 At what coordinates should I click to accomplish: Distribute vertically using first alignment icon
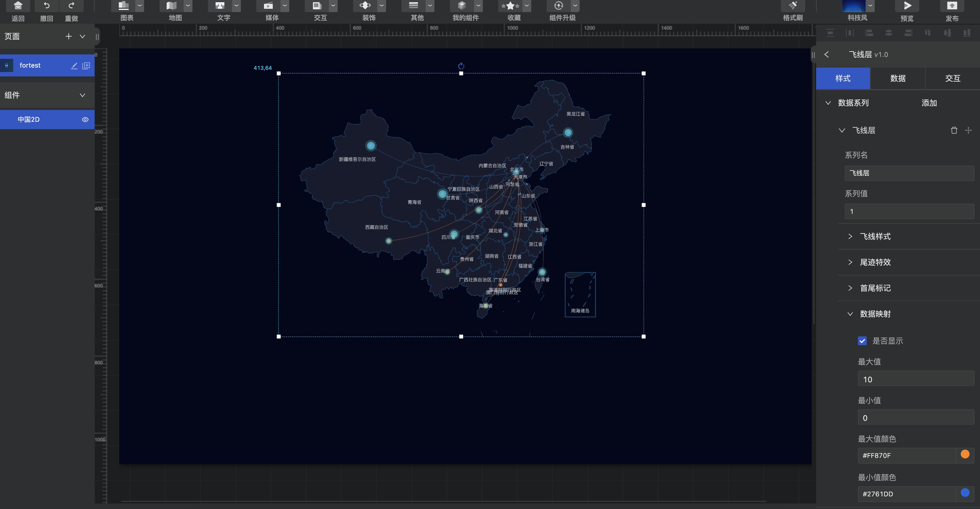coord(830,33)
